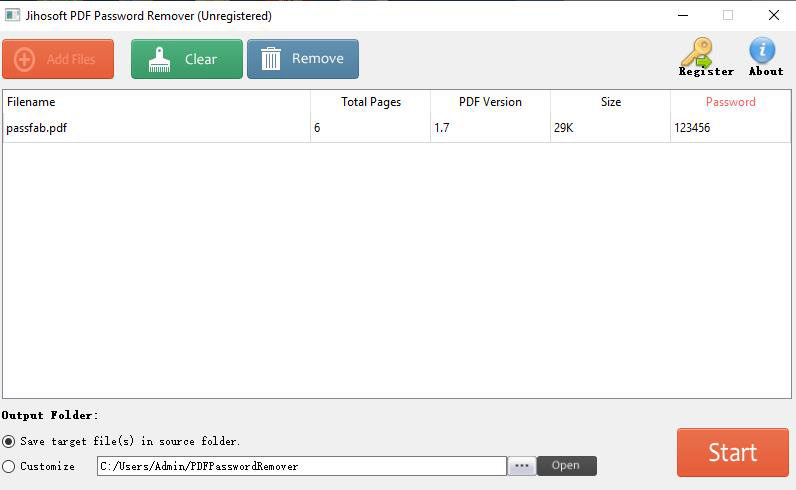Select Save target file(s) in source folder
796x490 pixels.
tap(9, 441)
